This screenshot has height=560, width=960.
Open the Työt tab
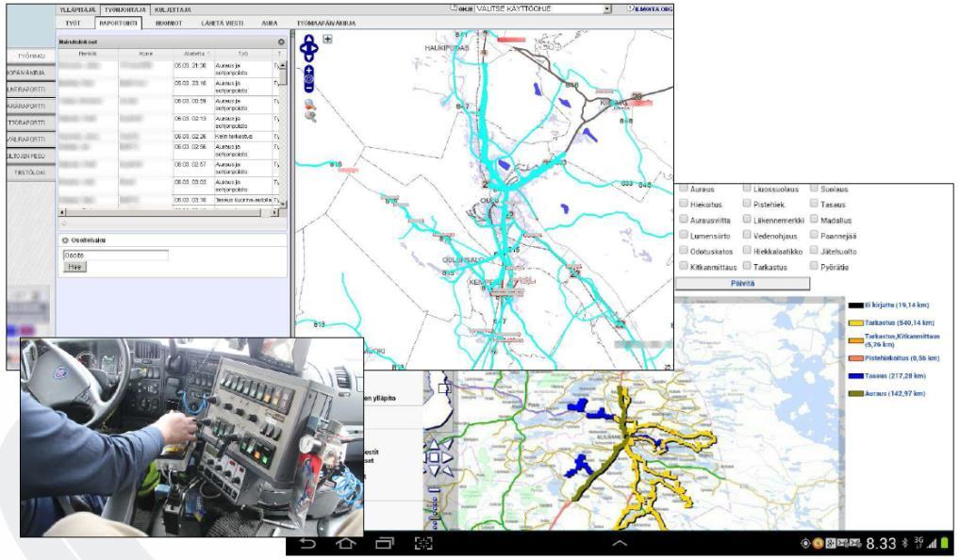74,24
